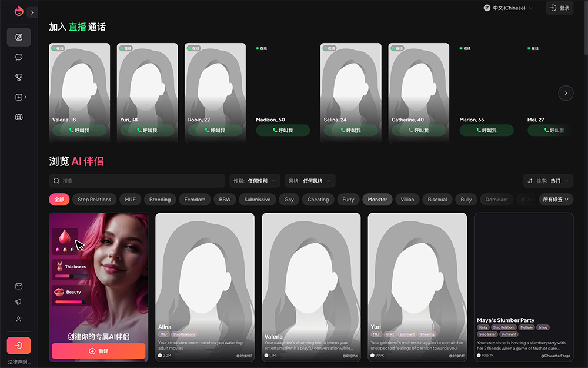
Task: Show next live call cards with the arrow
Action: pos(566,93)
